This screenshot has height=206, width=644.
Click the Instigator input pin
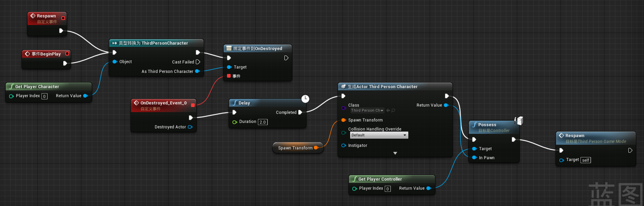click(344, 145)
